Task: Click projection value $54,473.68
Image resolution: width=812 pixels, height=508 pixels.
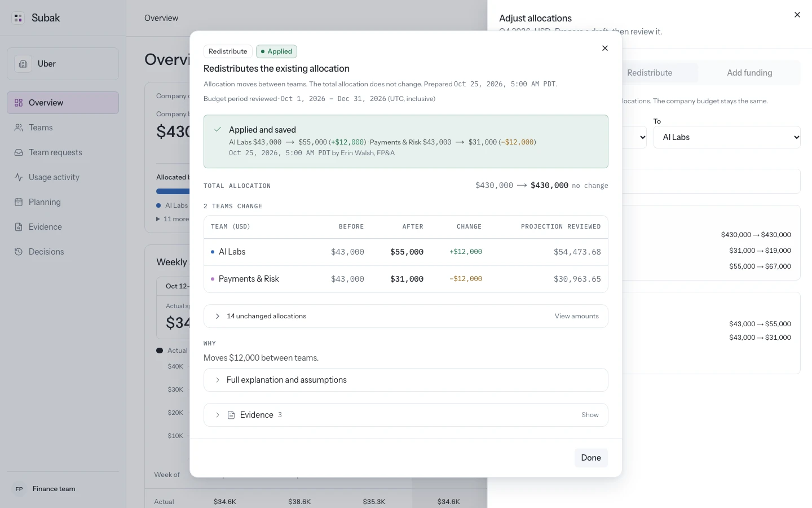Action: tap(577, 252)
